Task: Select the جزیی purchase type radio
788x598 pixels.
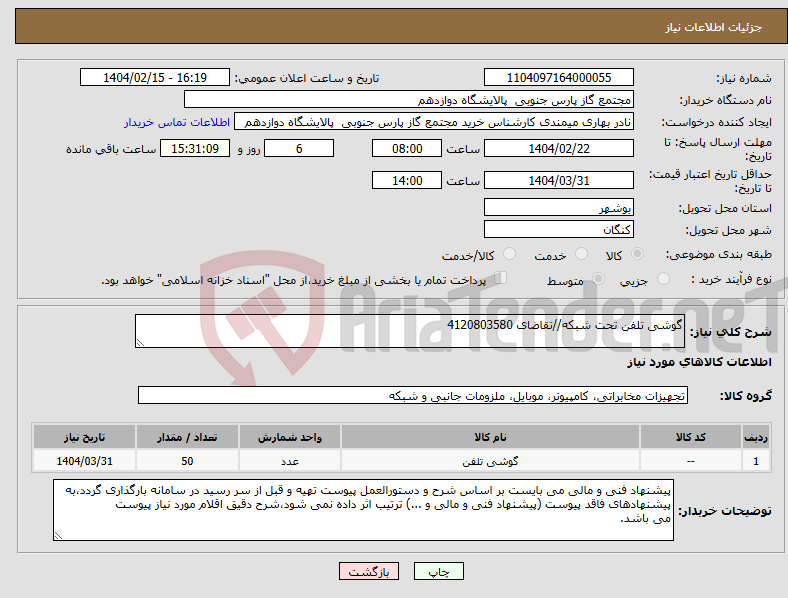Action: [x=663, y=278]
